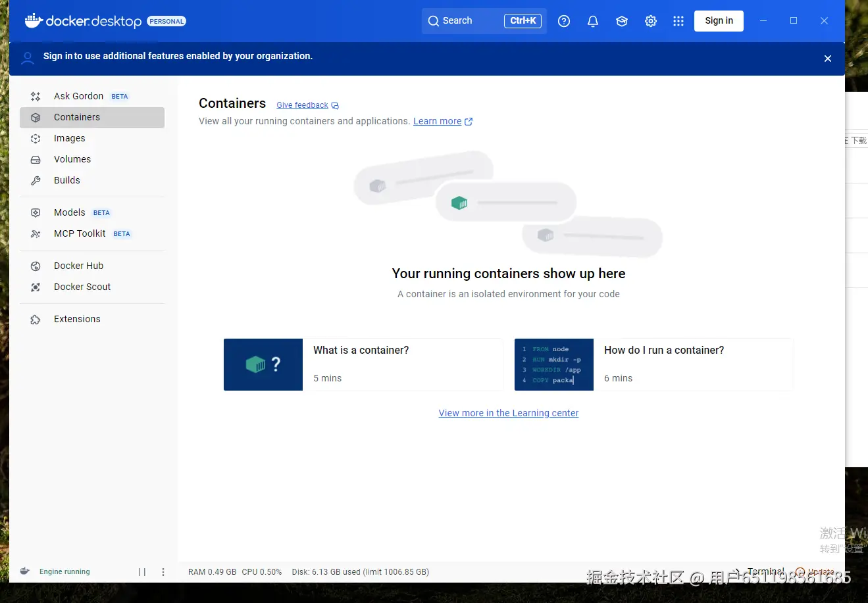Select Containers in the sidebar

pos(92,117)
